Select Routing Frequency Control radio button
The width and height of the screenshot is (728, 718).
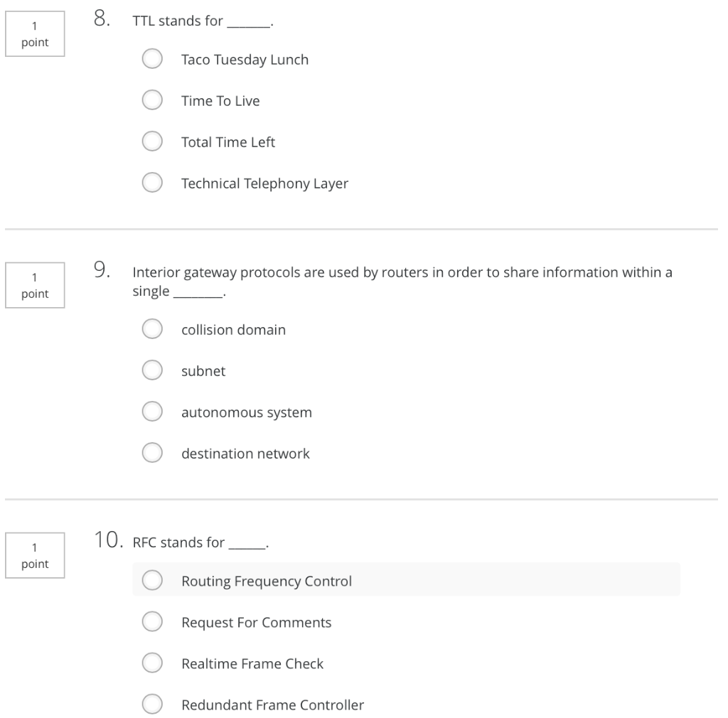click(x=152, y=581)
